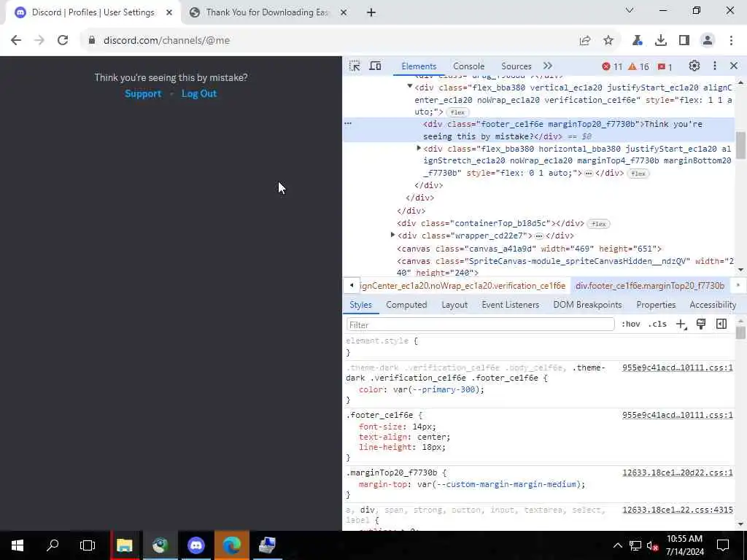The height and width of the screenshot is (560, 747).
Task: Toggle Chrome side panel icon
Action: pos(684,41)
